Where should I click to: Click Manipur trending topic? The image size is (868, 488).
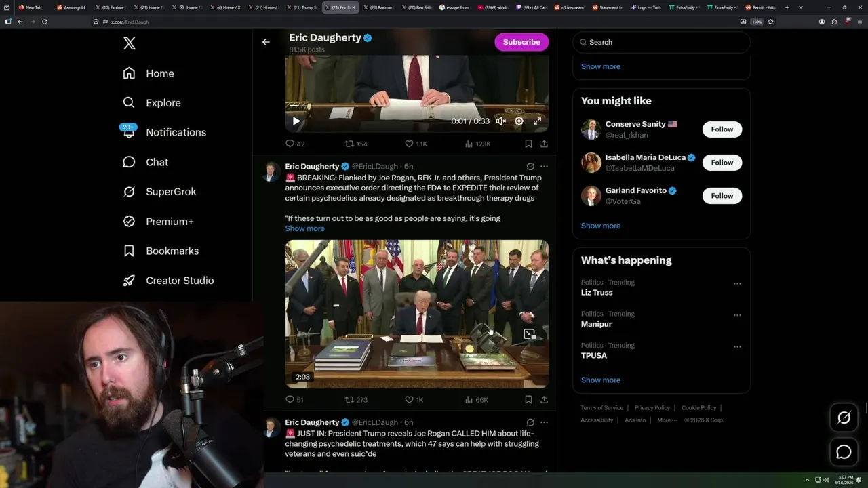pos(597,324)
